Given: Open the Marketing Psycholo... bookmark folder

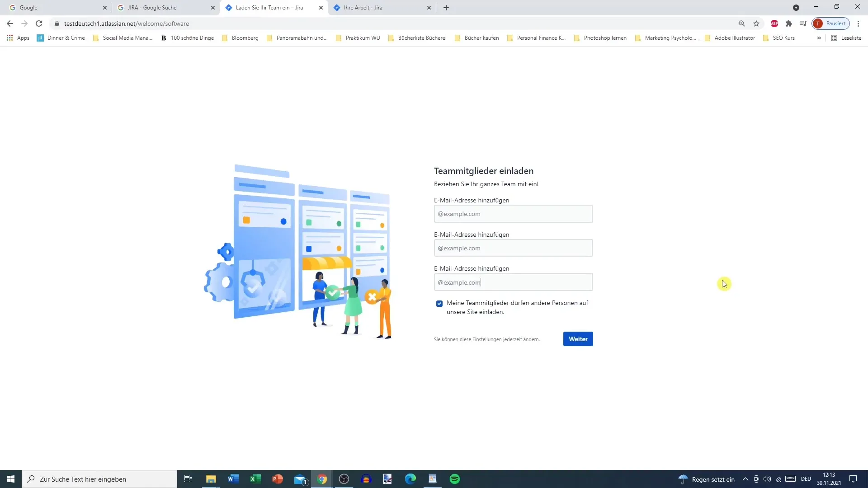Looking at the screenshot, I should [665, 38].
